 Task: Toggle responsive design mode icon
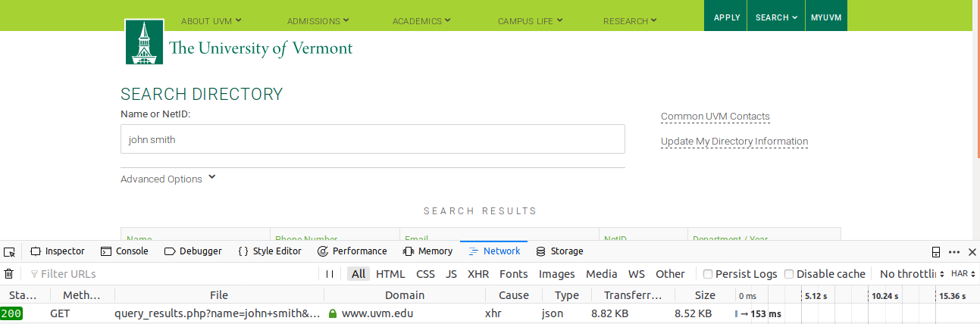[936, 251]
